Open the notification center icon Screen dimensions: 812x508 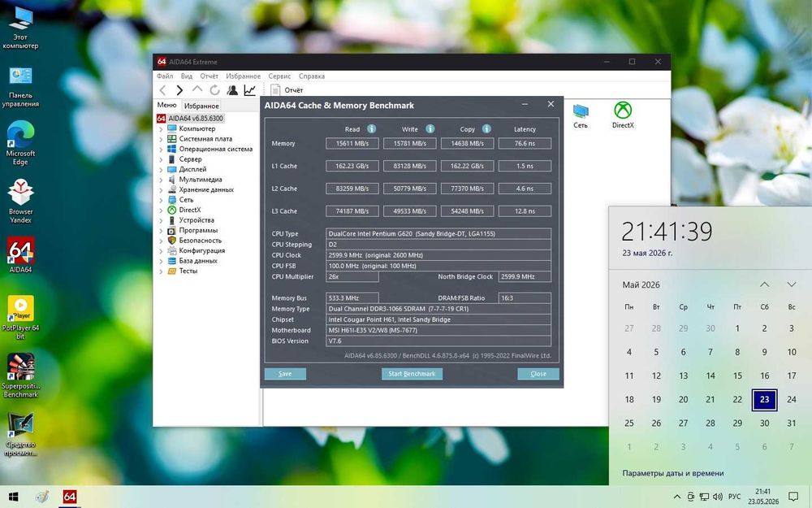pyautogui.click(x=793, y=497)
